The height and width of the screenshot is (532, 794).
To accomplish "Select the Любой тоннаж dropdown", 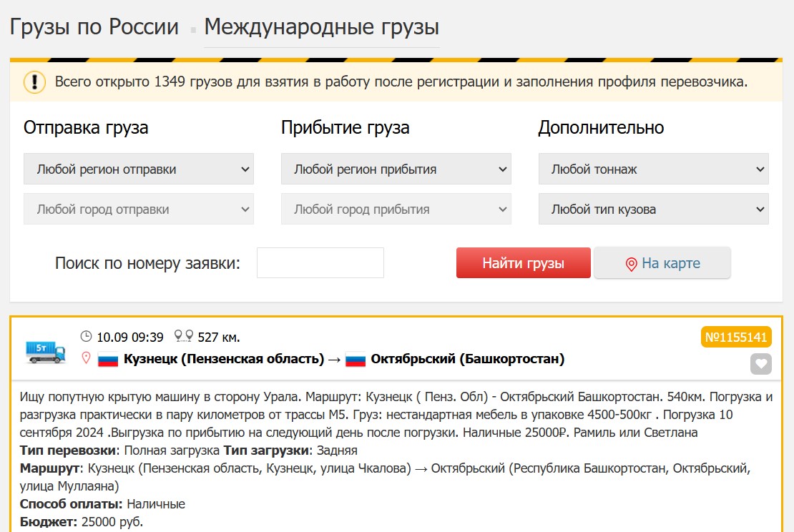I will tap(654, 169).
